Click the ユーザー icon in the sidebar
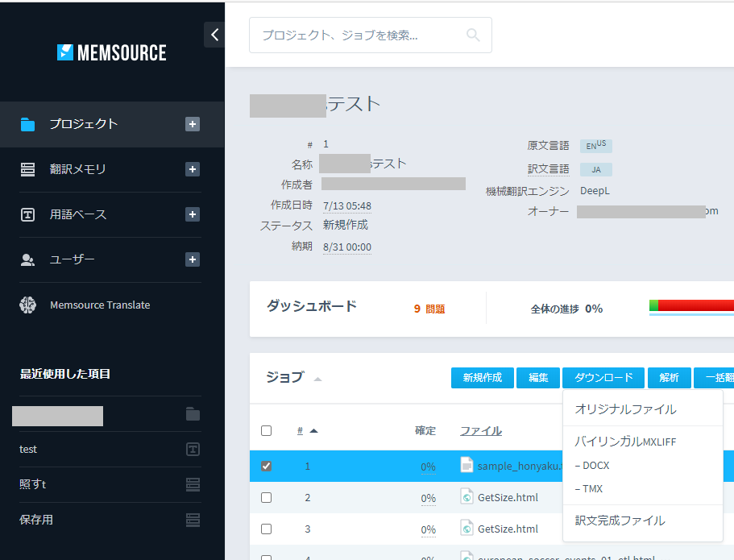This screenshot has height=560, width=734. [x=27, y=260]
